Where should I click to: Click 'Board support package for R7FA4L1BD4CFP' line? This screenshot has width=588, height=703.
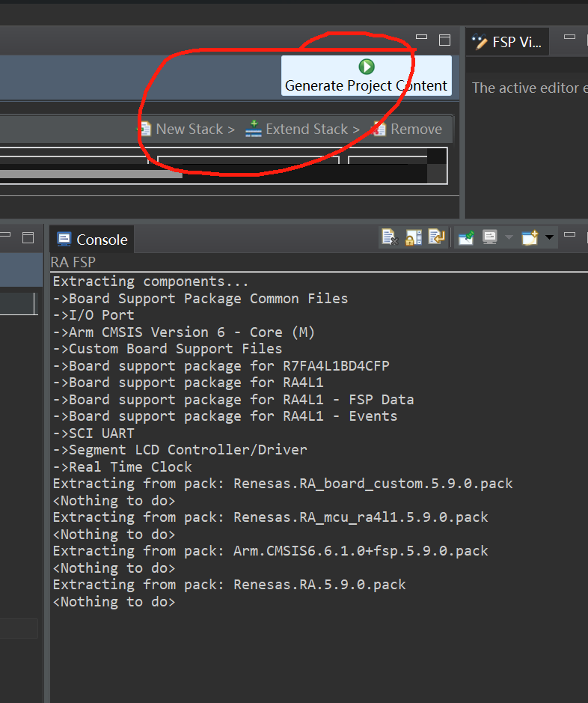pos(221,366)
